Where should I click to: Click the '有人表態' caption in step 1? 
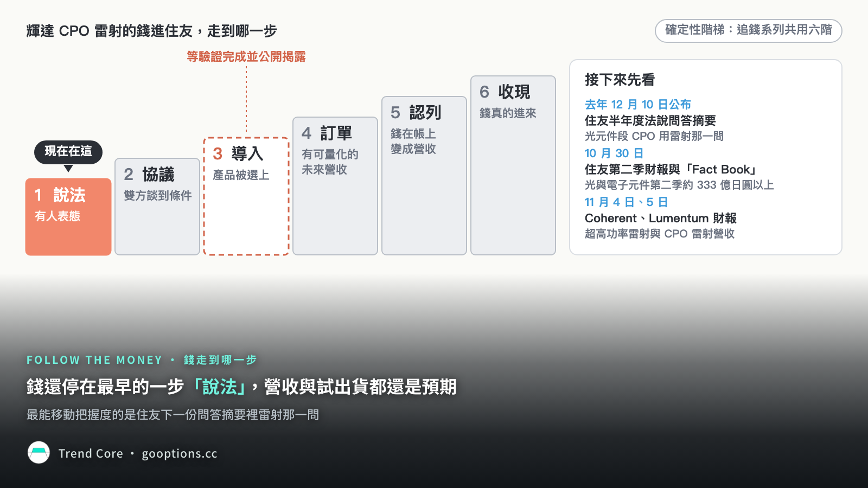tap(58, 216)
